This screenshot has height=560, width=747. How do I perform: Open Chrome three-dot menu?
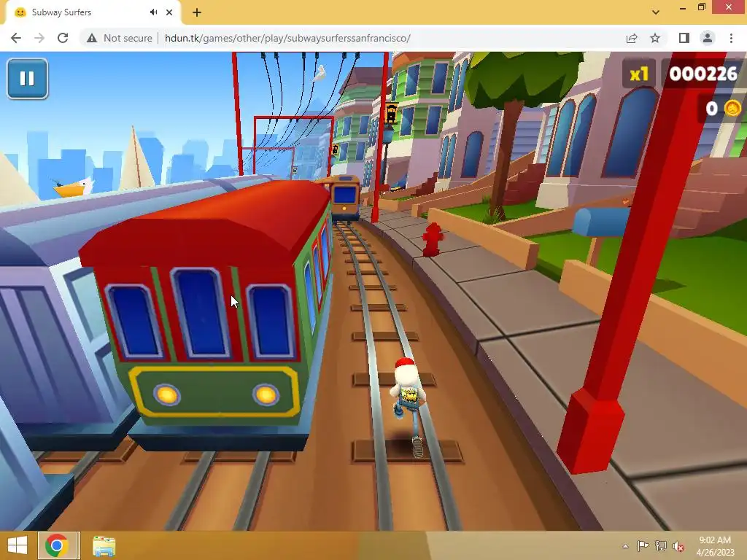pos(731,38)
